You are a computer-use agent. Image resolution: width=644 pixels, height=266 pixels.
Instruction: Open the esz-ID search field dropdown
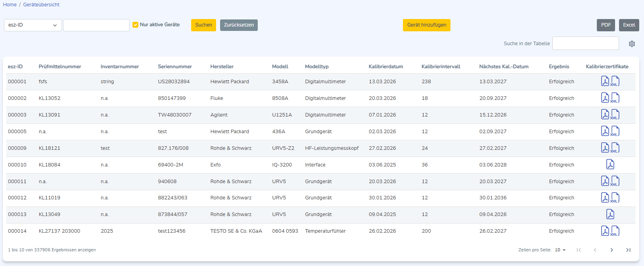click(33, 25)
